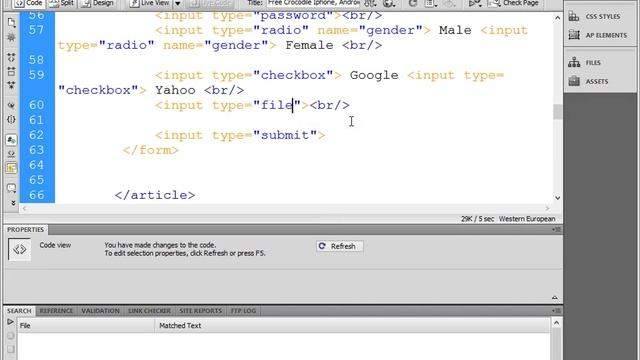Click the Western European encoding status text
640x360 pixels.
527,219
